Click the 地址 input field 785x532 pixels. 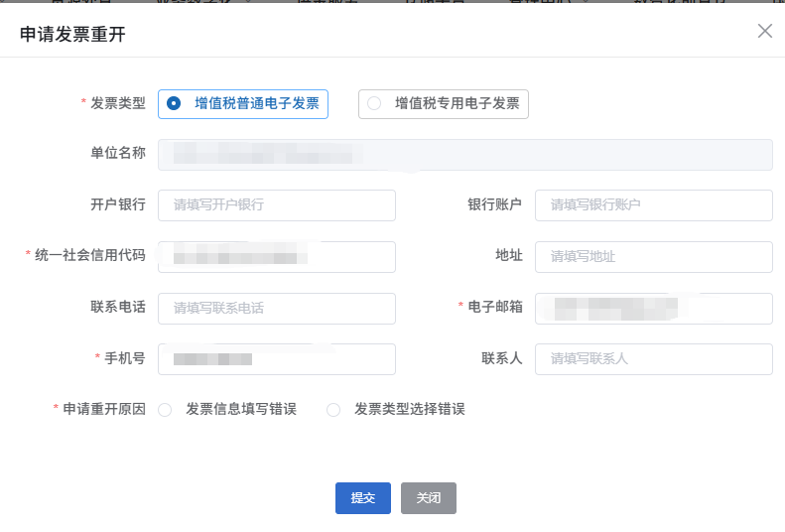(x=653, y=256)
